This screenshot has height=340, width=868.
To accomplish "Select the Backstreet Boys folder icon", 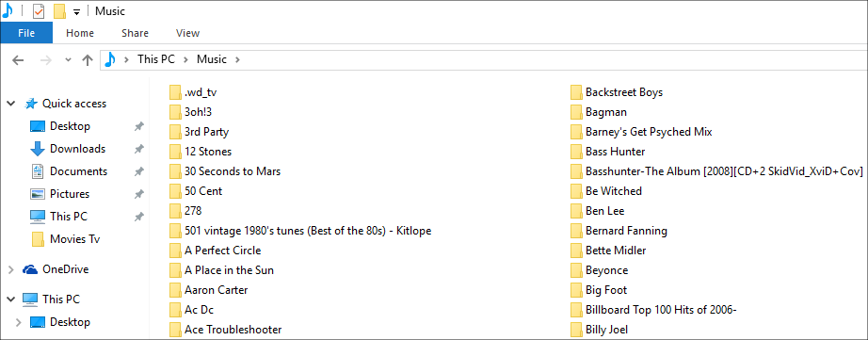I will tap(576, 92).
